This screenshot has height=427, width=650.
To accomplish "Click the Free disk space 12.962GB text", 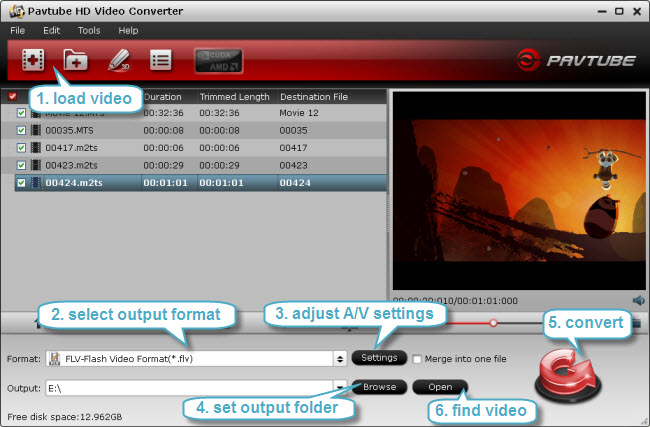I will 65,417.
